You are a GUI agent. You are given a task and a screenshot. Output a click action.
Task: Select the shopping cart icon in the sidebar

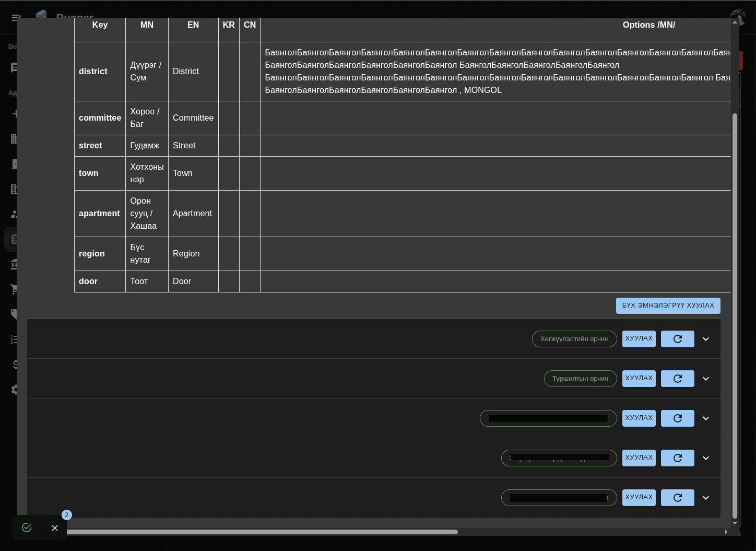tap(15, 289)
